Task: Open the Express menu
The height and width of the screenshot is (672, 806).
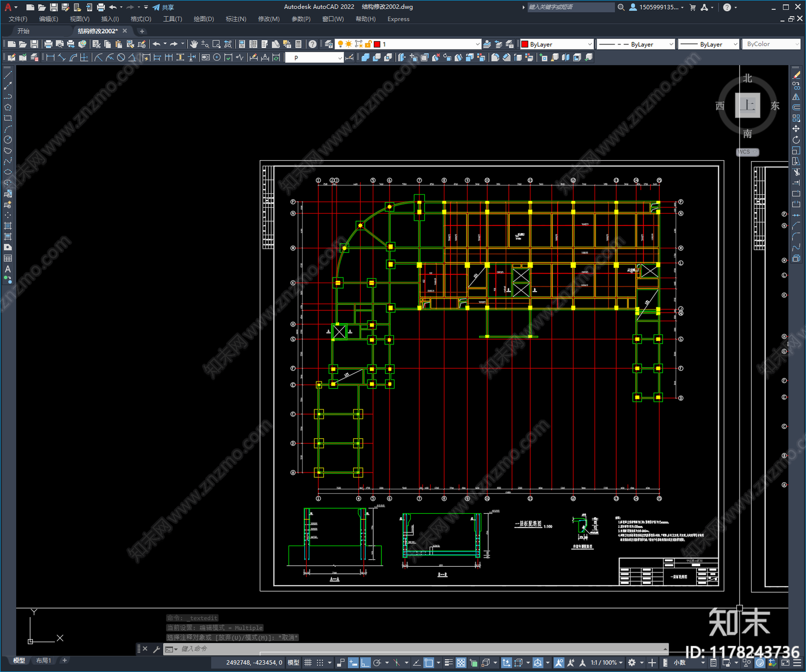Action: 398,19
